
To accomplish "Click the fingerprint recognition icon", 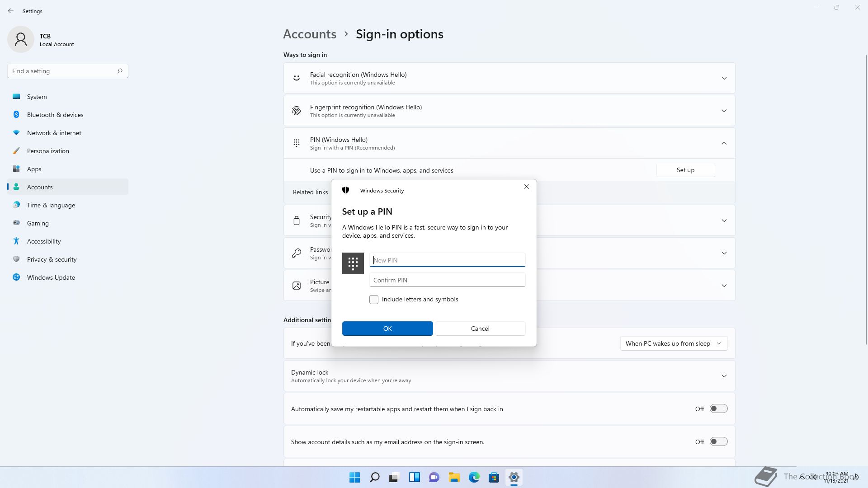I will [297, 110].
